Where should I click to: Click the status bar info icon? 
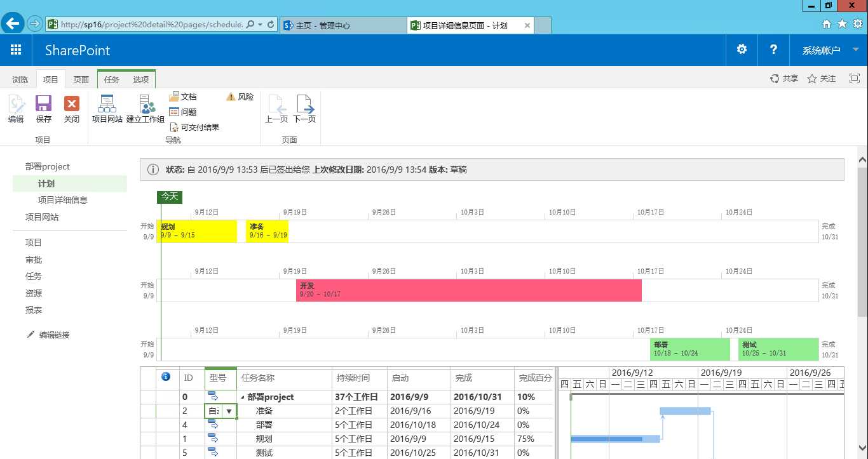(x=153, y=170)
